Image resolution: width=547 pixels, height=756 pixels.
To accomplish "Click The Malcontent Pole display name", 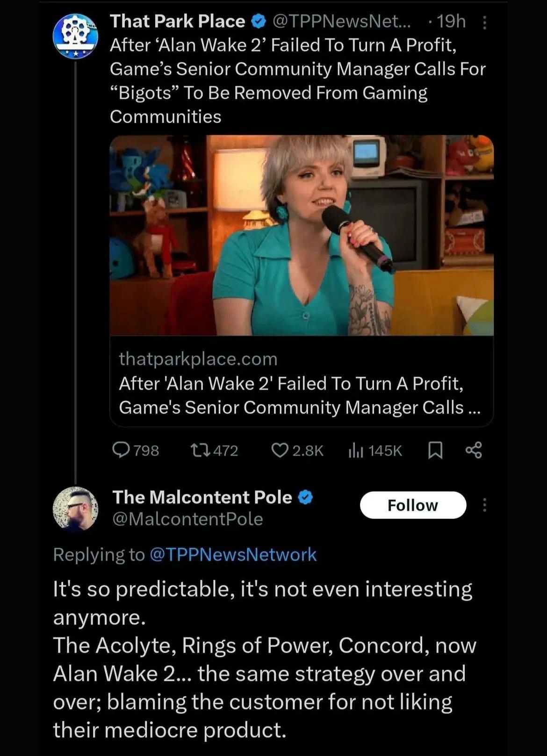I will (202, 497).
